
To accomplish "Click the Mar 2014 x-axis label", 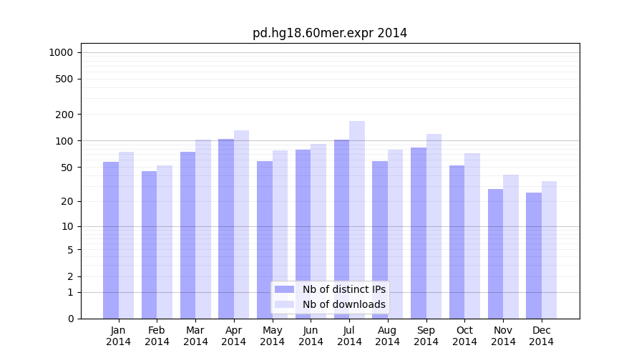I will click(195, 336).
